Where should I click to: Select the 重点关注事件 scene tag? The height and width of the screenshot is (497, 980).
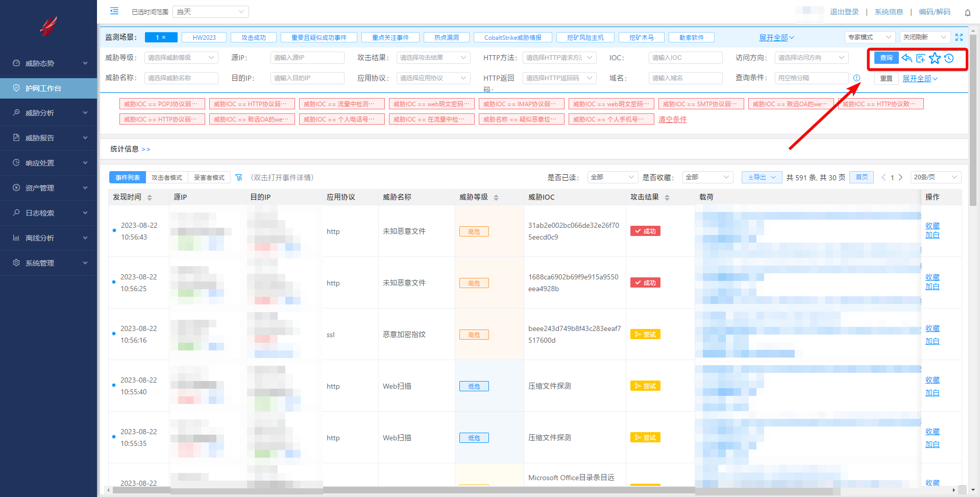[x=390, y=37]
